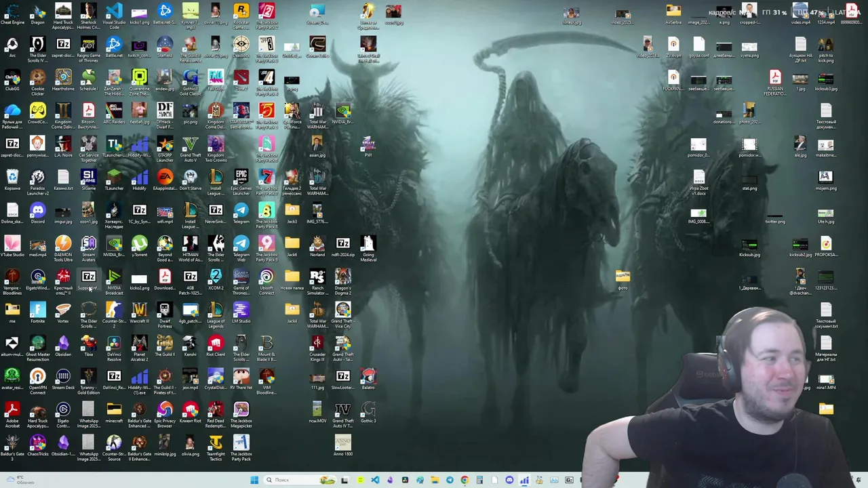
Task: Select the Gothic 3 desktop icon
Action: click(x=368, y=410)
